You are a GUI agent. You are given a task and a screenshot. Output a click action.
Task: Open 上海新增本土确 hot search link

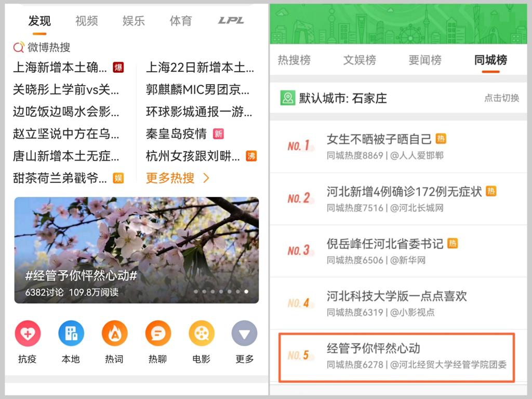coord(60,67)
